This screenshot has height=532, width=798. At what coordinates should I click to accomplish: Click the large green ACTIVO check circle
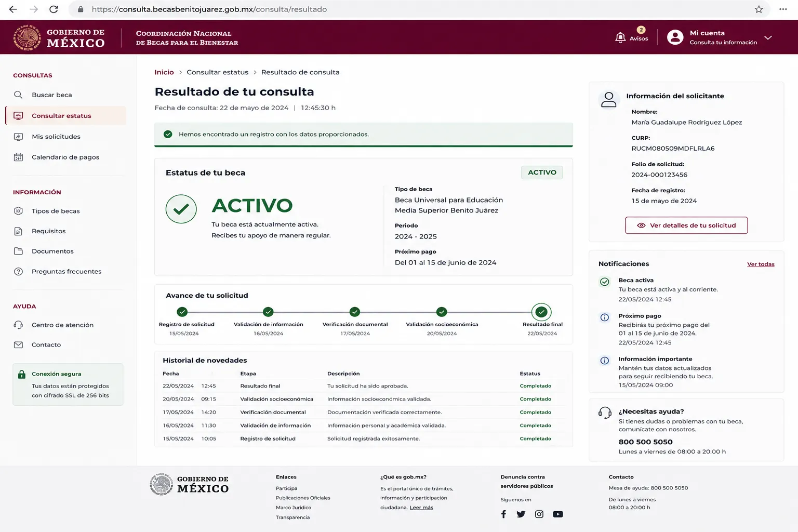(x=181, y=209)
